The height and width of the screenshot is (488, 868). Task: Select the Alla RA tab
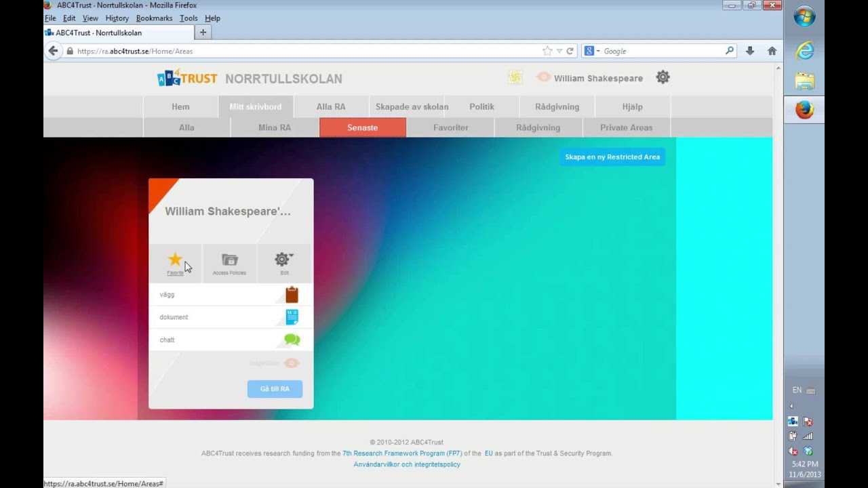(x=331, y=106)
